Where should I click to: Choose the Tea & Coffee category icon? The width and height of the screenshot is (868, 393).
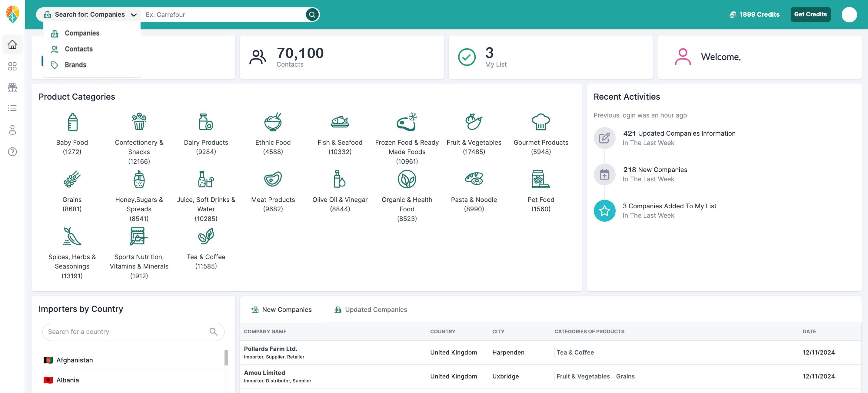pos(206,236)
